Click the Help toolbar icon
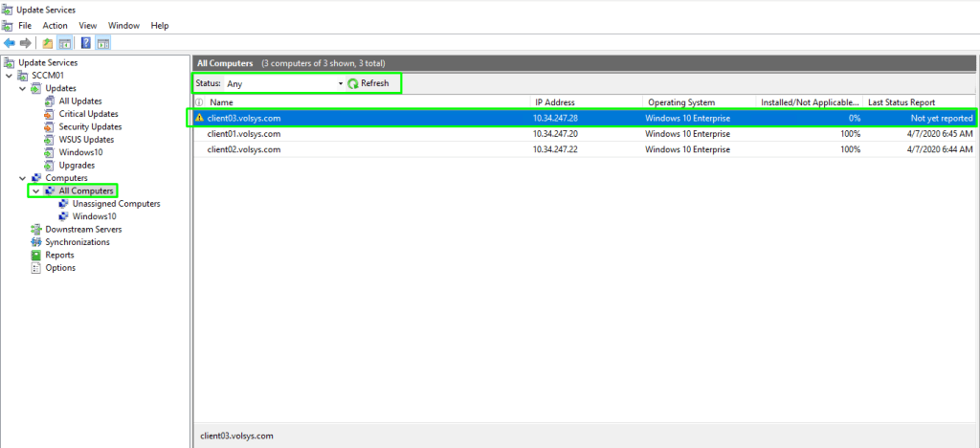The image size is (980, 448). tap(86, 43)
